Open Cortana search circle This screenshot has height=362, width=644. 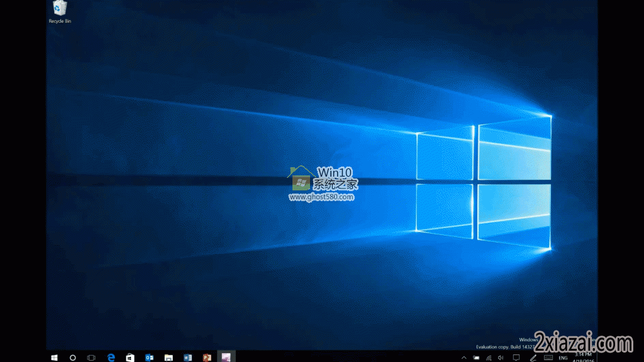73,358
